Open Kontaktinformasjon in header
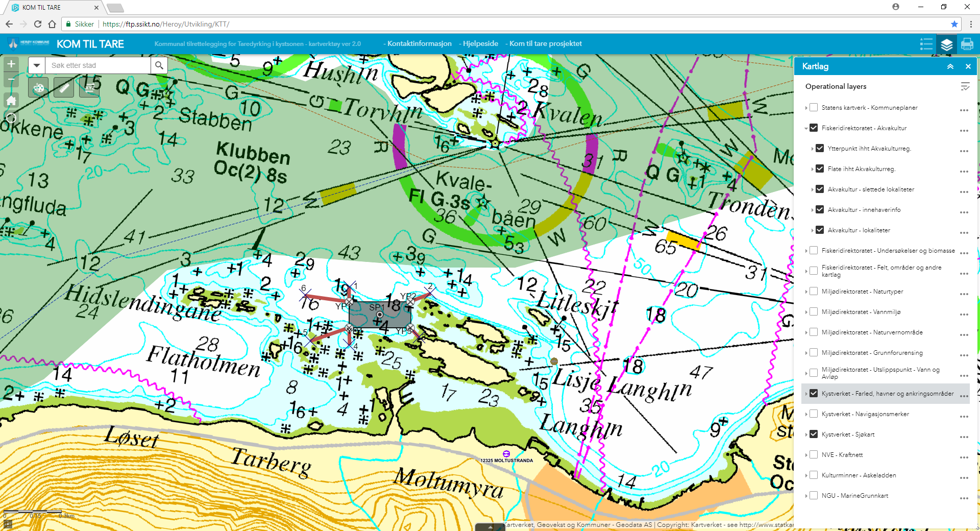The image size is (980, 531). [x=419, y=43]
